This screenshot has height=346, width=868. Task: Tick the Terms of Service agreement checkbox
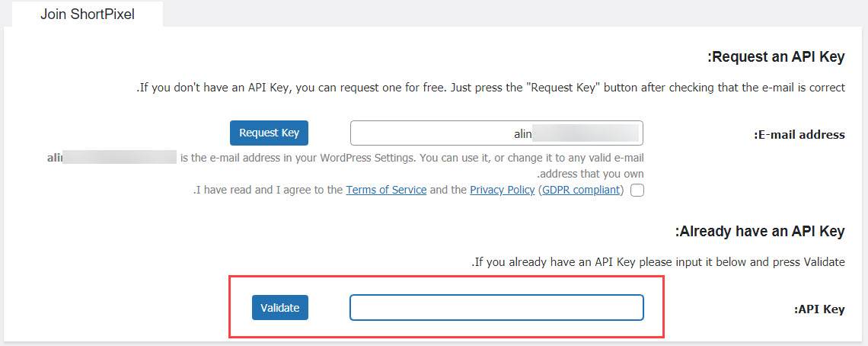click(x=637, y=191)
